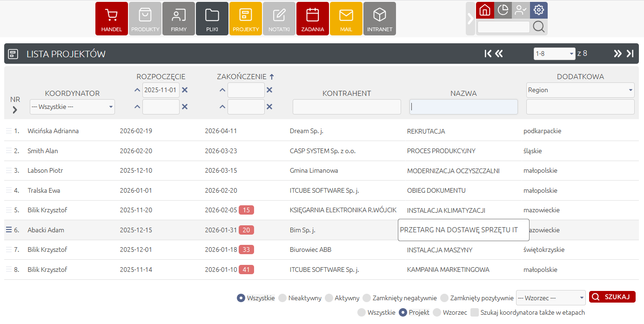Open the Intranet cube module
Screen dimensions: 644x324
[x=379, y=19]
